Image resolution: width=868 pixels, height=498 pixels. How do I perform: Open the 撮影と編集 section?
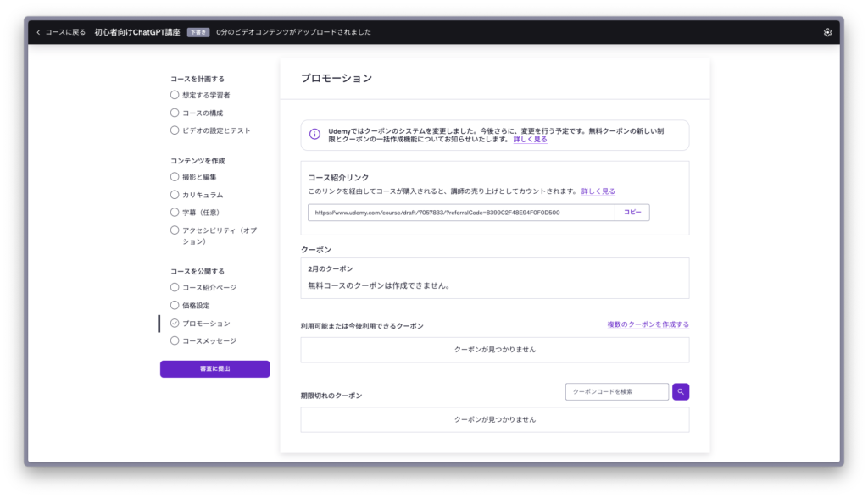coord(199,177)
